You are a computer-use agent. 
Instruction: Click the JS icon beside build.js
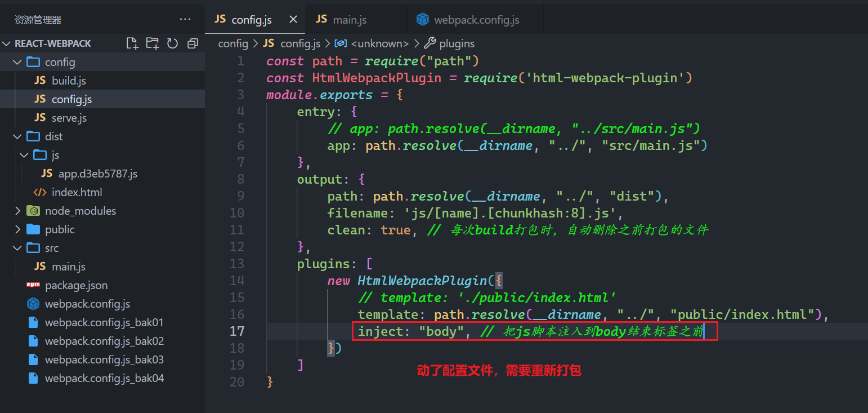[40, 81]
